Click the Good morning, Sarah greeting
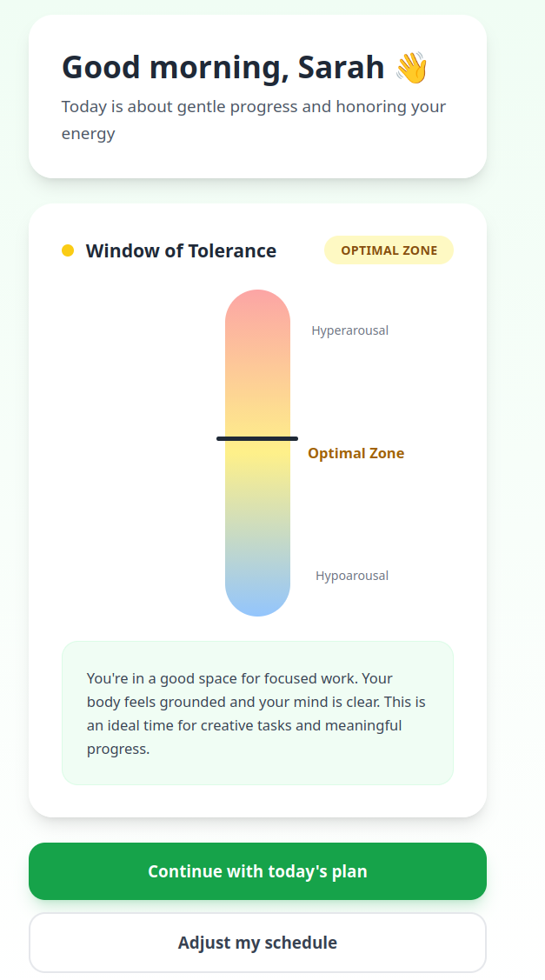545x980 pixels. pos(223,67)
